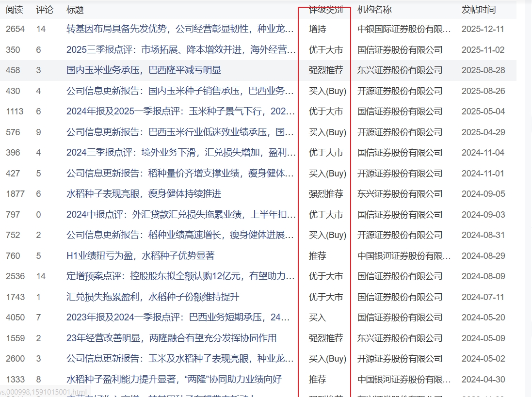Click 推荐 rating in 2024-08-29 row
532x397 pixels.
pos(317,255)
